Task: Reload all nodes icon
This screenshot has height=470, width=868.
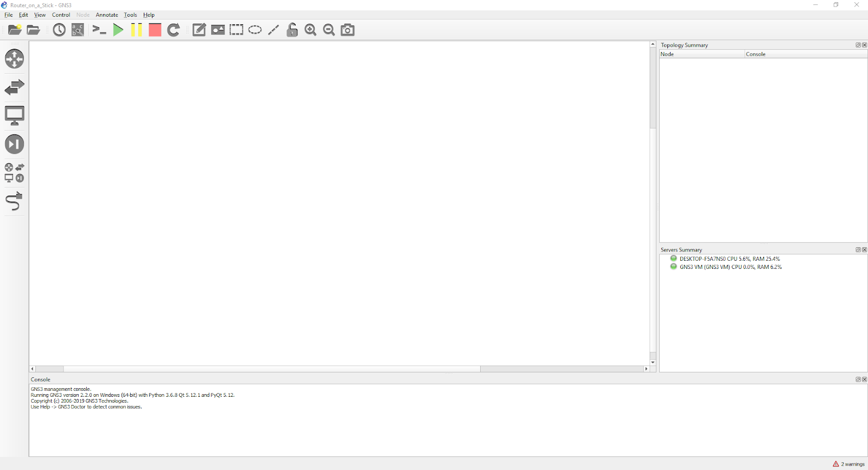Action: (x=174, y=30)
